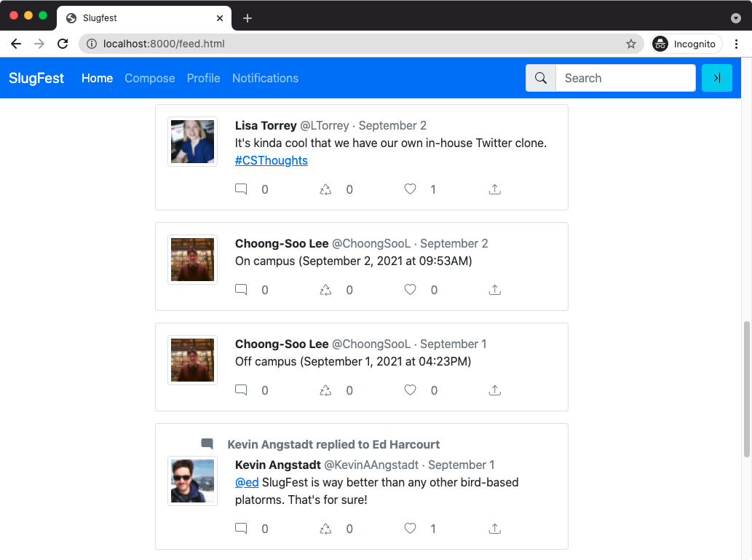Like Lisa Torrey's post
752x560 pixels.
[410, 189]
